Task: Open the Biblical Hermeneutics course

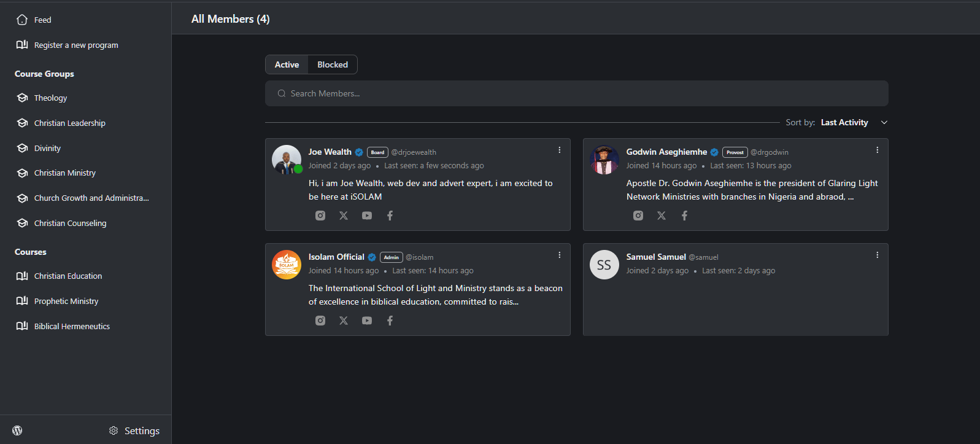Action: [72, 326]
